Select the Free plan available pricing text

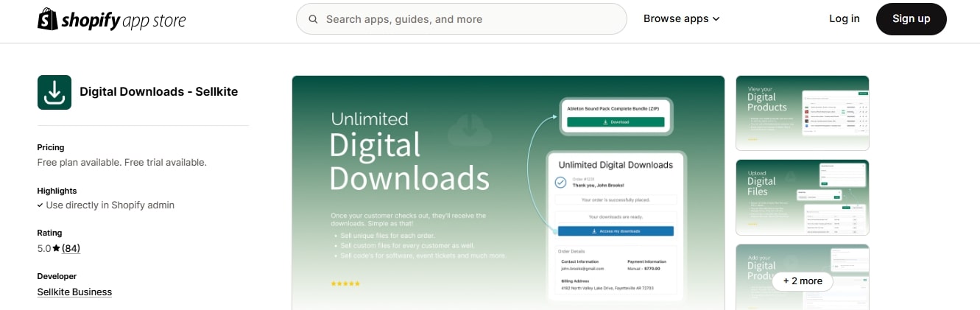(122, 162)
